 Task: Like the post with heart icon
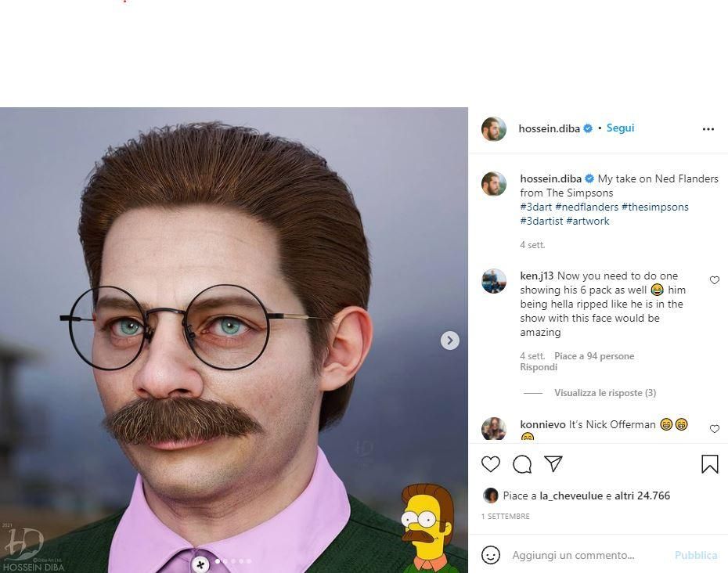[491, 464]
